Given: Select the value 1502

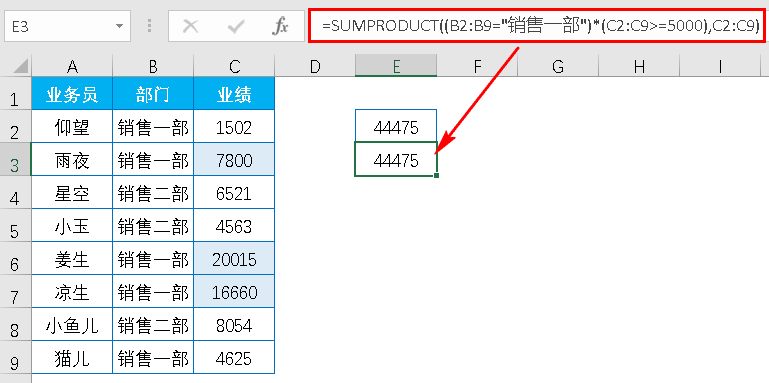Looking at the screenshot, I should [234, 126].
